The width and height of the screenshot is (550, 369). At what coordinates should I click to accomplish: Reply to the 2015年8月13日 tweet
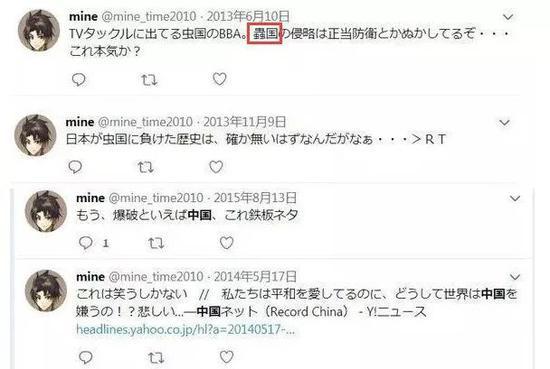(x=86, y=243)
